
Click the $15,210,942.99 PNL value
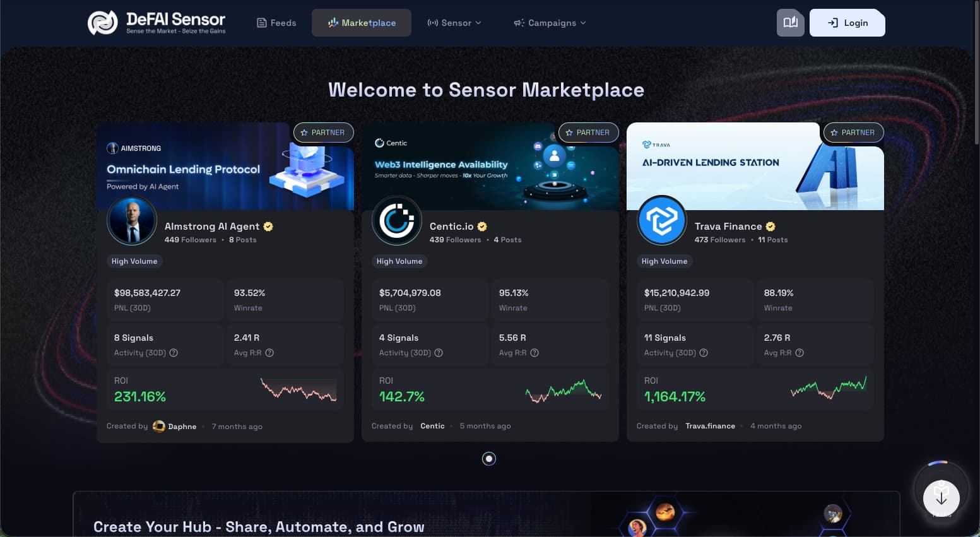676,293
